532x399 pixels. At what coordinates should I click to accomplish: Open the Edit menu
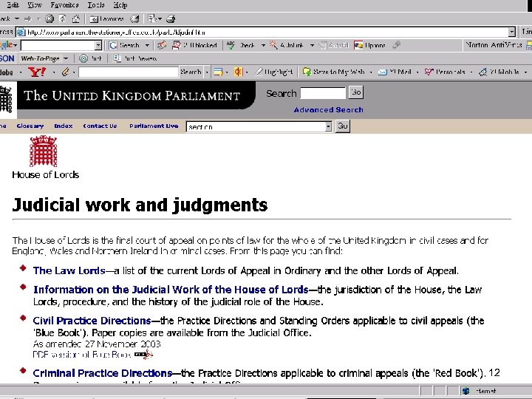pyautogui.click(x=13, y=4)
